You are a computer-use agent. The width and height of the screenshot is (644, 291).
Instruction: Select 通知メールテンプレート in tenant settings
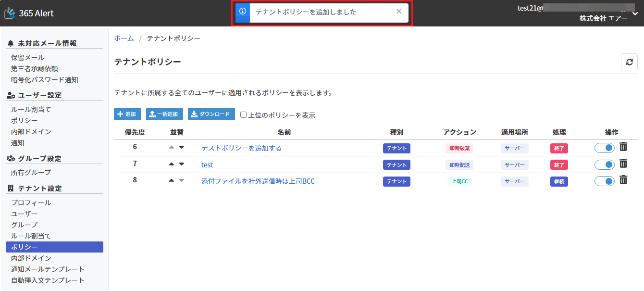[48, 269]
